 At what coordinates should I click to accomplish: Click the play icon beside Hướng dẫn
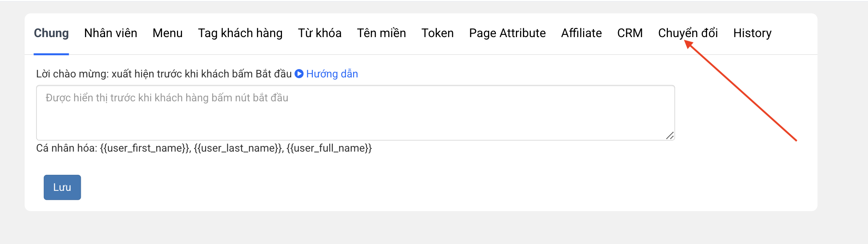pyautogui.click(x=299, y=74)
